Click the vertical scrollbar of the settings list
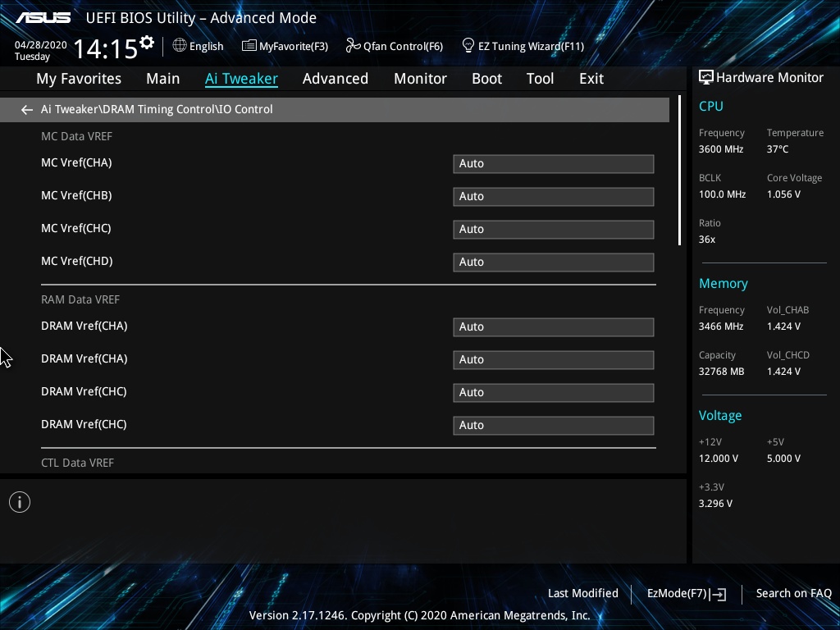This screenshot has height=630, width=840. [x=680, y=171]
